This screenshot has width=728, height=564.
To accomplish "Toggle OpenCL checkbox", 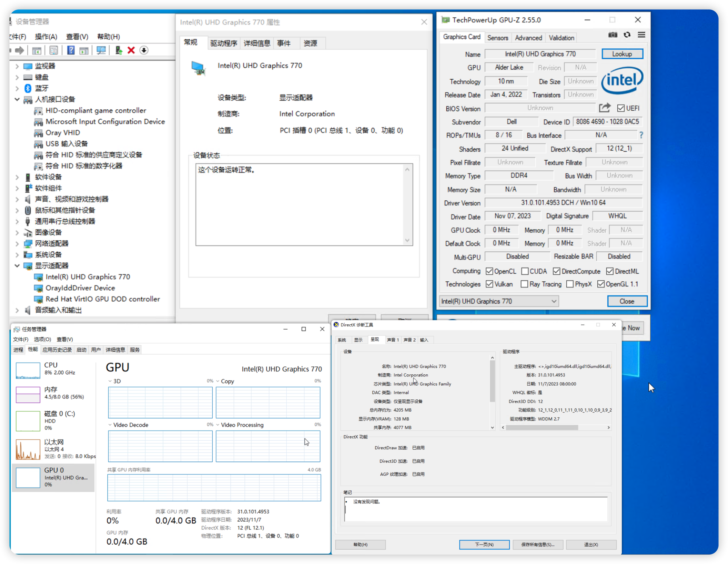I will [x=489, y=271].
